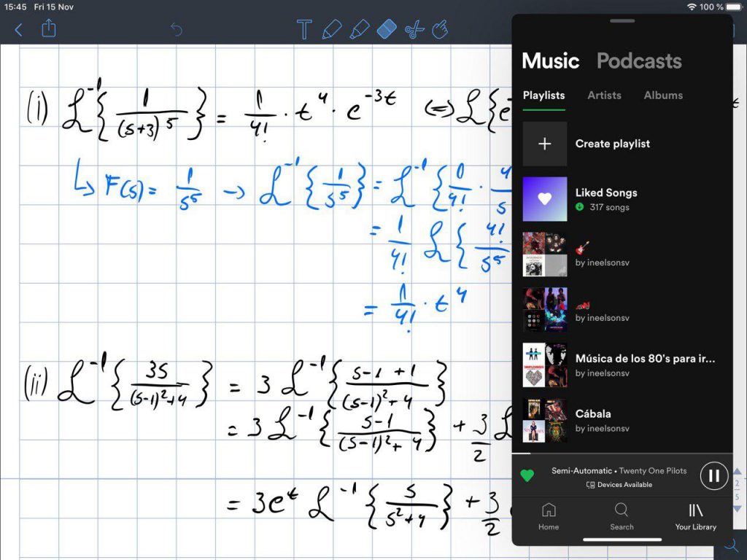Pause the Semi-Automatic track
The width and height of the screenshot is (747, 560).
coord(713,476)
